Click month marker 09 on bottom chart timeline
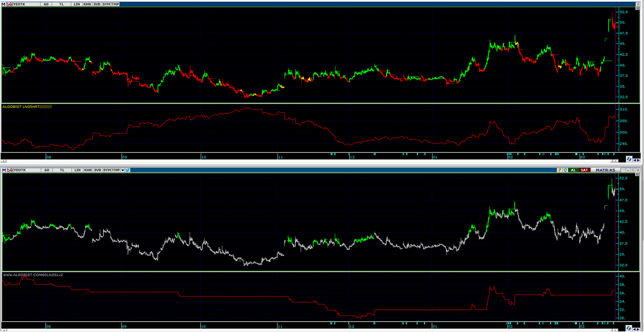The height and width of the screenshot is (332, 644). point(125,326)
